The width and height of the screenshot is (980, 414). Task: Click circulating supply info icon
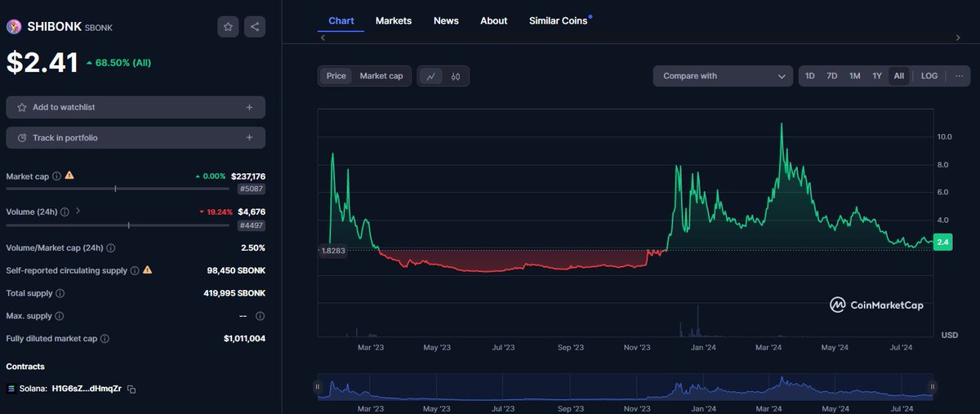tap(135, 269)
